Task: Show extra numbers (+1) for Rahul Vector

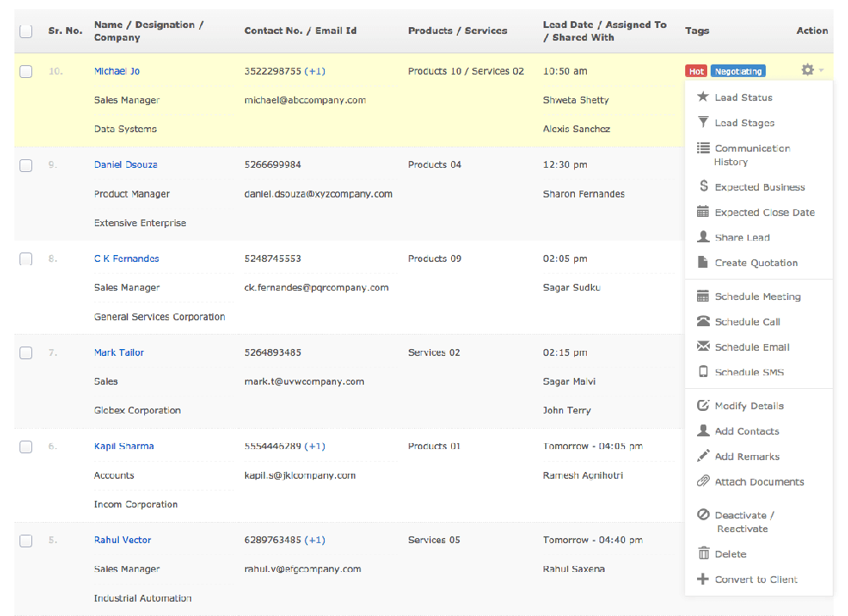Action: click(x=315, y=540)
